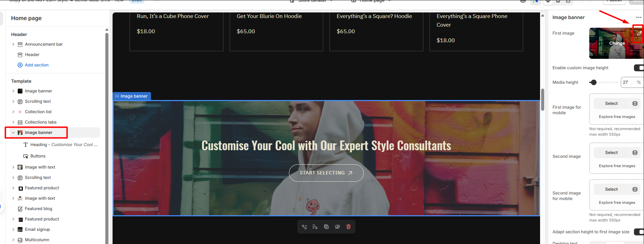
Task: Expand the Collection list chevron
Action: pos(13,112)
